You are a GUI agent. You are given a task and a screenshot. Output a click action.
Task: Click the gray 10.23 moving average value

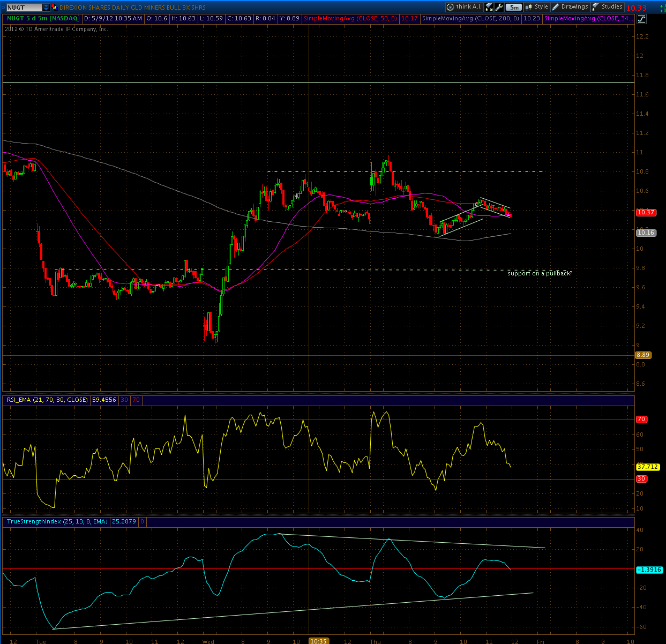click(532, 18)
